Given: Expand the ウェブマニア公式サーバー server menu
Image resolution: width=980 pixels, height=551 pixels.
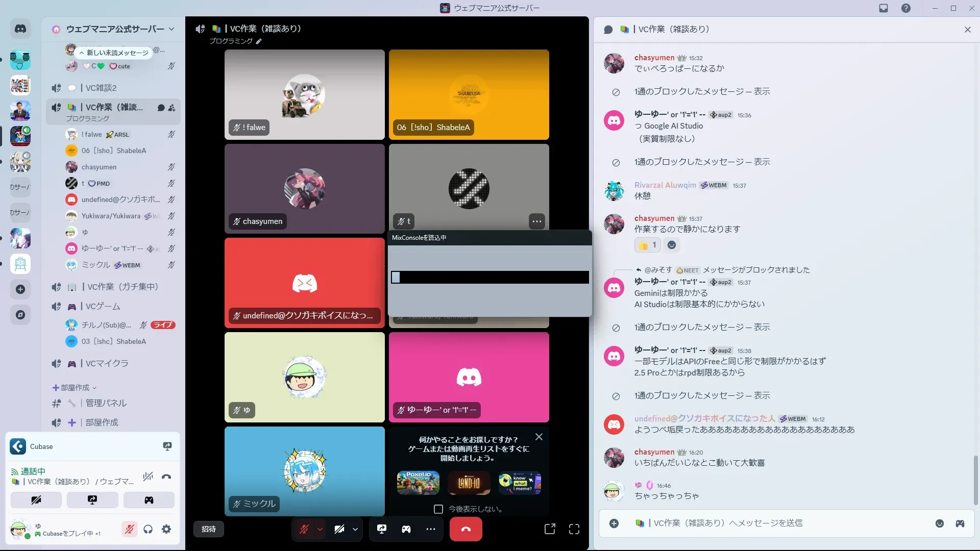Looking at the screenshot, I should click(x=171, y=29).
